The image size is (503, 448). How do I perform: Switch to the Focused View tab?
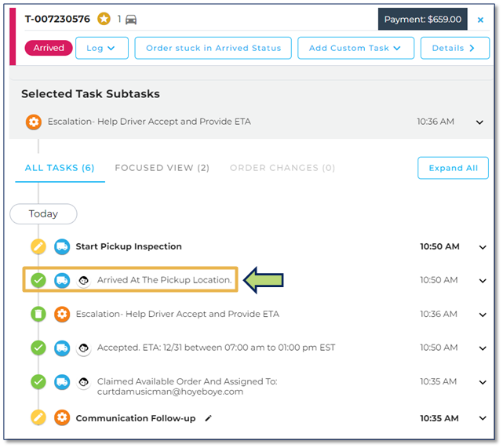[x=162, y=168]
